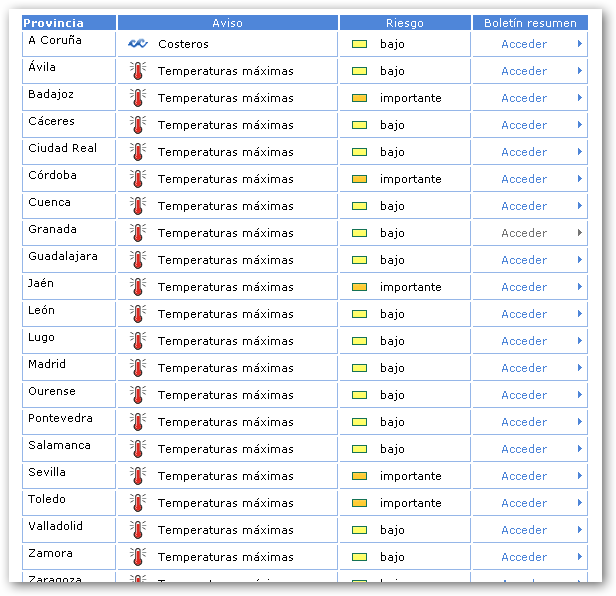
Task: Click the Riesgo column header
Action: click(404, 23)
